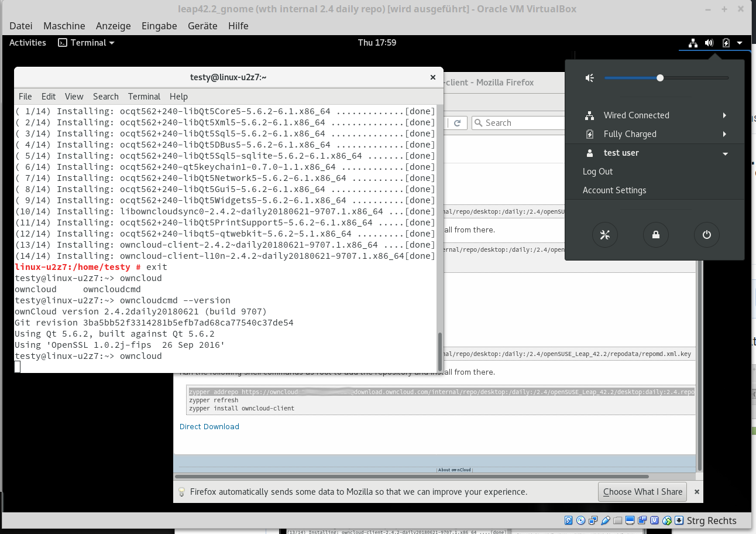Reload the page with Firefox refresh icon

(x=457, y=122)
